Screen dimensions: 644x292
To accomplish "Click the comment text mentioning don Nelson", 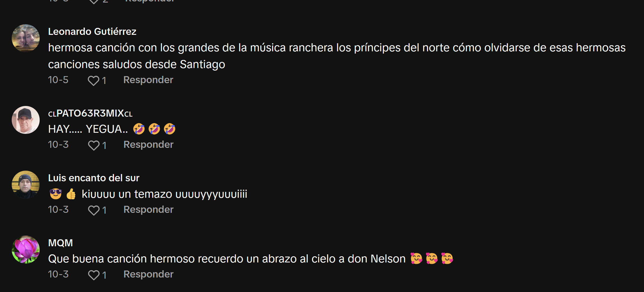I will click(251, 259).
